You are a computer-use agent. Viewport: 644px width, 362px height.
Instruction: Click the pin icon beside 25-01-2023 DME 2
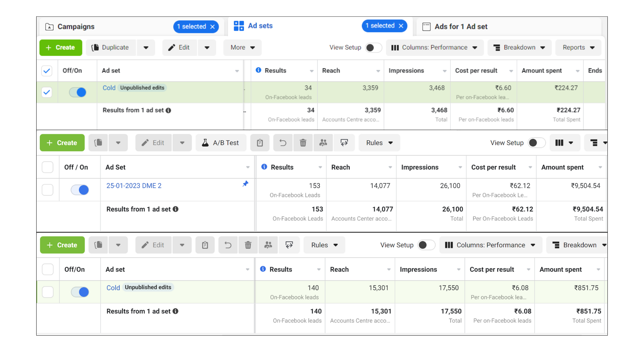coord(246,184)
